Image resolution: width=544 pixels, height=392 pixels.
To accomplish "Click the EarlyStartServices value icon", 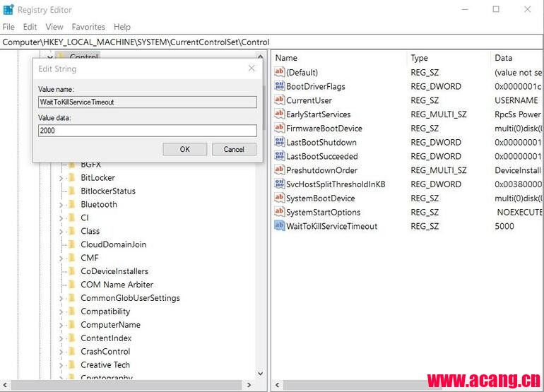I will coord(279,114).
